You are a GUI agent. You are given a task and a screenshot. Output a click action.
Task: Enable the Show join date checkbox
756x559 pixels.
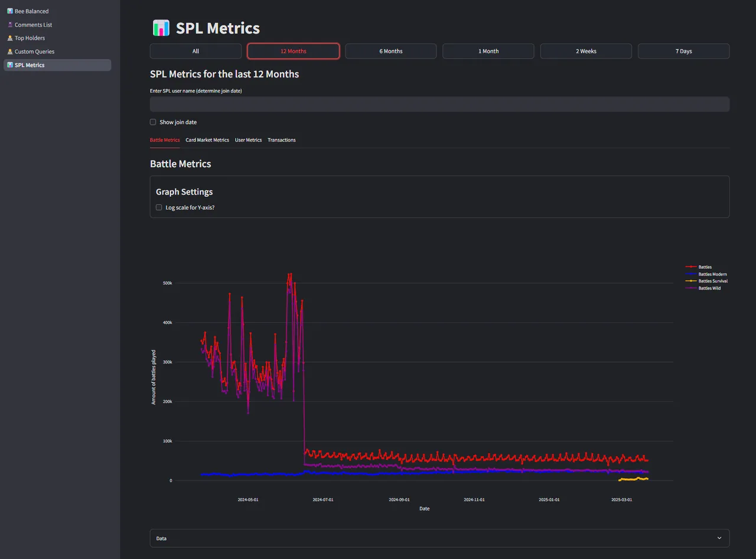coord(153,122)
